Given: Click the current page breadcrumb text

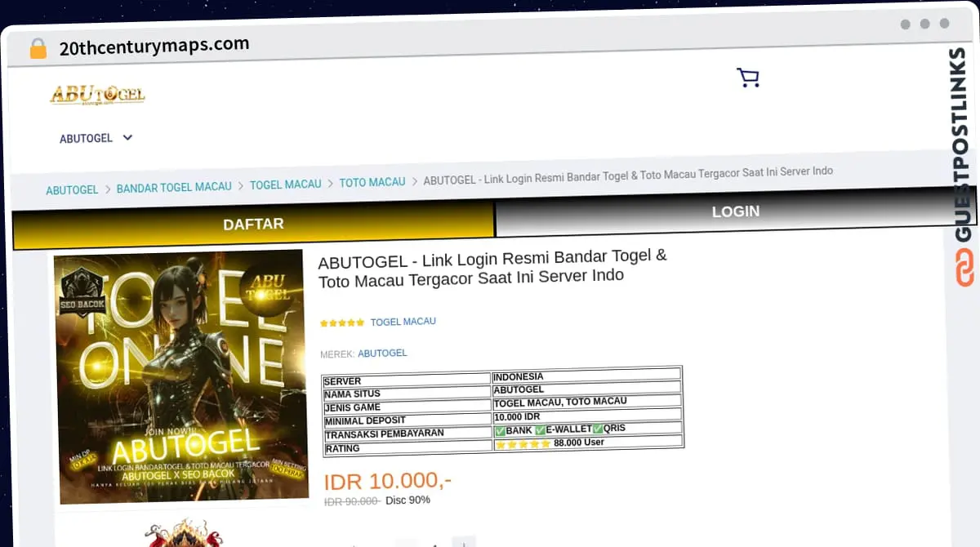Looking at the screenshot, I should pos(628,175).
